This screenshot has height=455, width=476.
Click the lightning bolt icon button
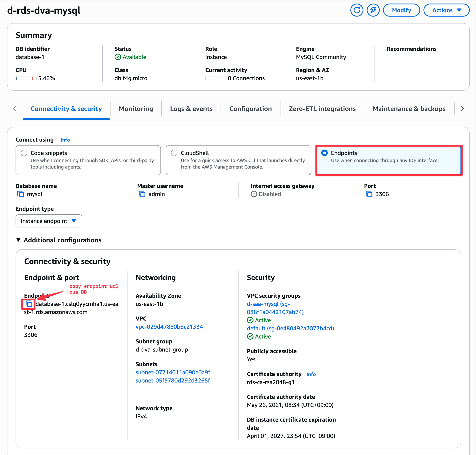coord(373,10)
